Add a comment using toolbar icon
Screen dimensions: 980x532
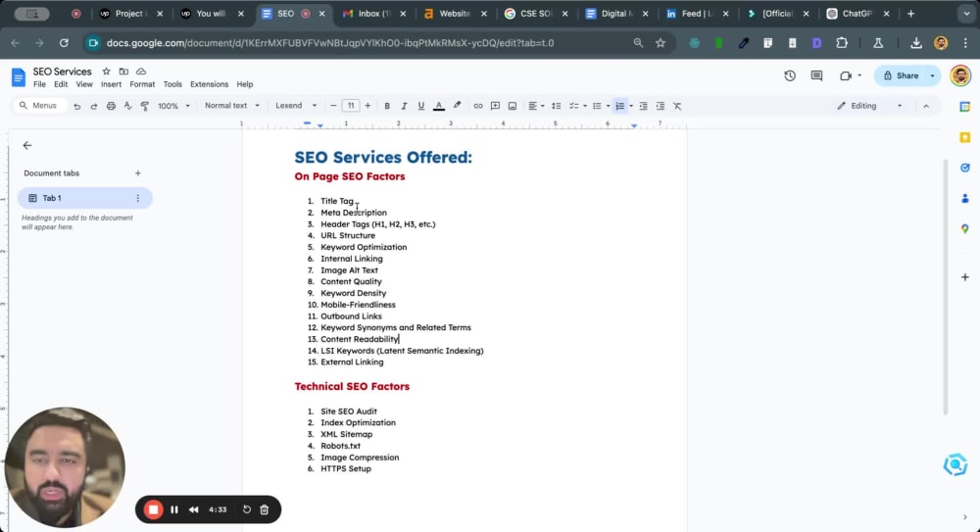tap(495, 106)
